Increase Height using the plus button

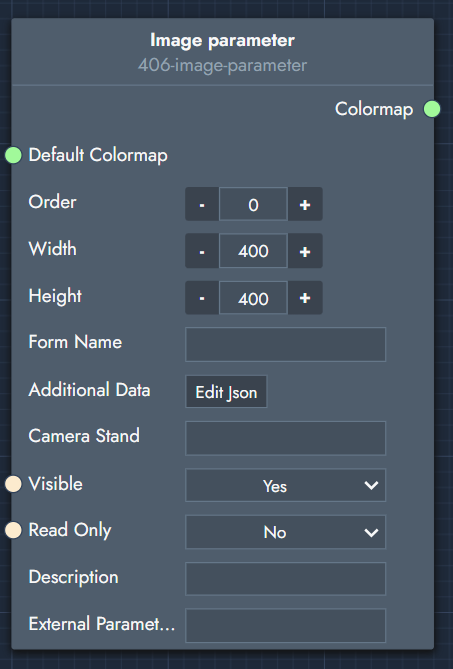[x=305, y=298]
